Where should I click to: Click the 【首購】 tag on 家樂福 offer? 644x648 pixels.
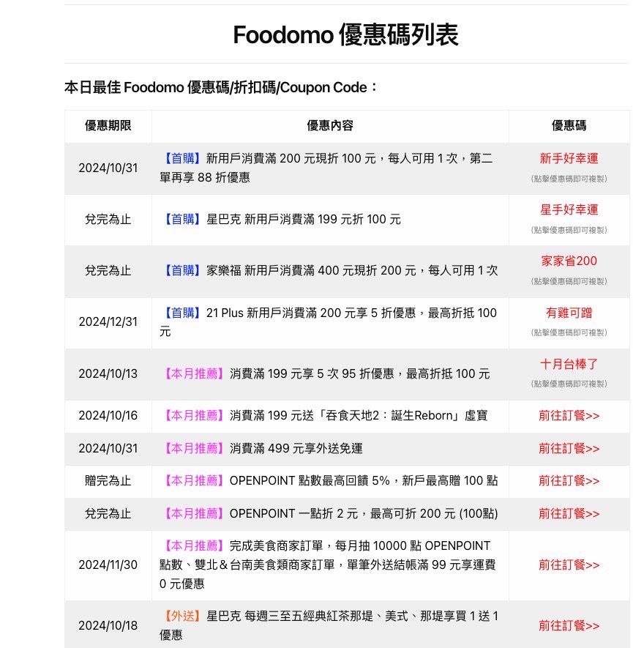click(x=181, y=271)
